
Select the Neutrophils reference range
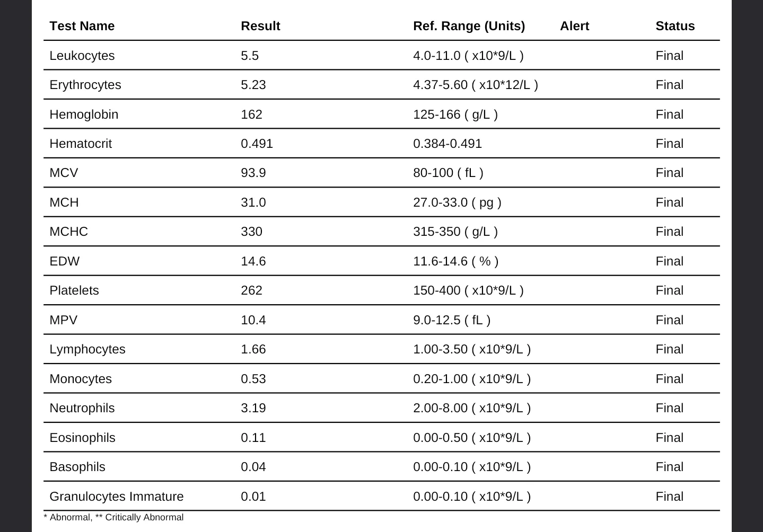point(472,408)
